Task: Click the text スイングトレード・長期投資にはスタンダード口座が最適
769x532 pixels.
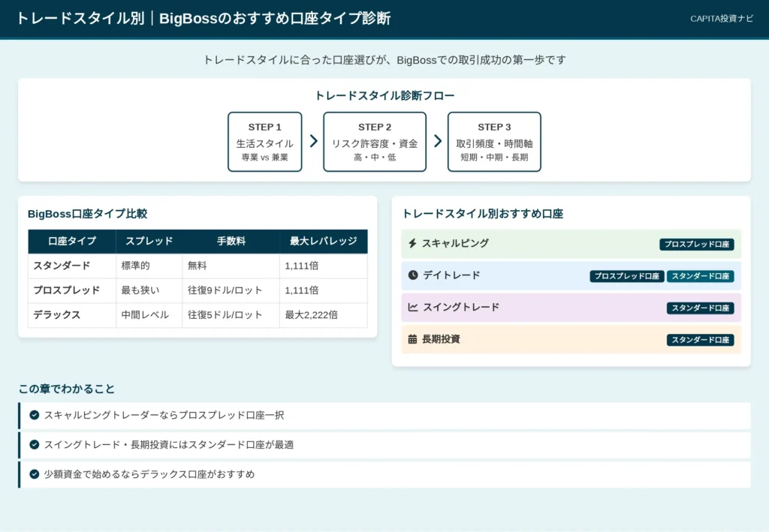Action: coord(169,444)
